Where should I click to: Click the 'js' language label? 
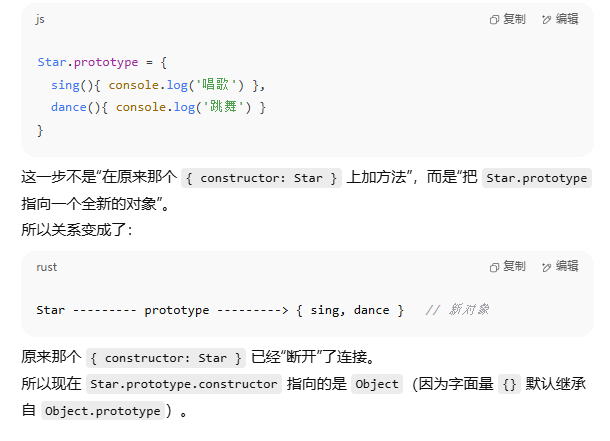pyautogui.click(x=40, y=19)
